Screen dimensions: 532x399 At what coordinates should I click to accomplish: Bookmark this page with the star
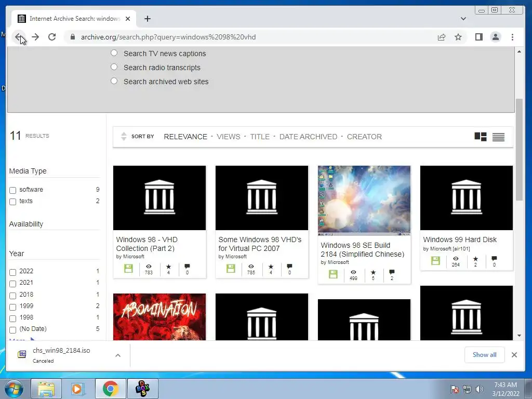click(x=458, y=37)
